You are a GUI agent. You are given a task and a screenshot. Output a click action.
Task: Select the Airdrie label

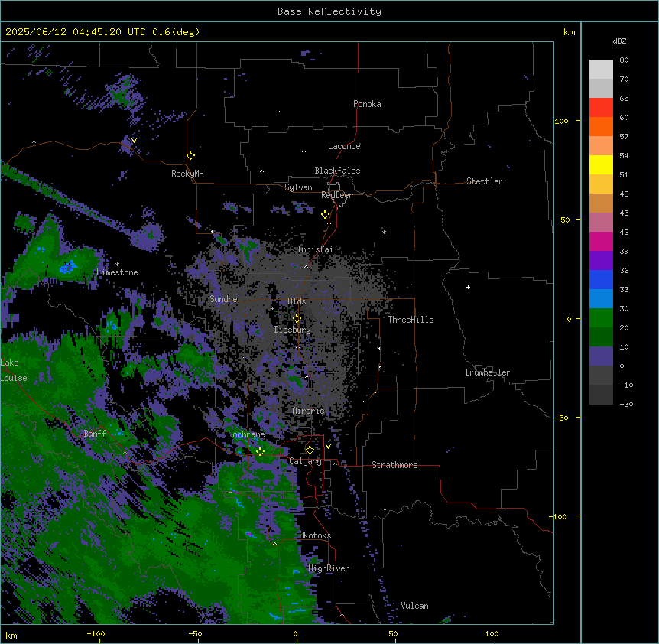pos(309,411)
